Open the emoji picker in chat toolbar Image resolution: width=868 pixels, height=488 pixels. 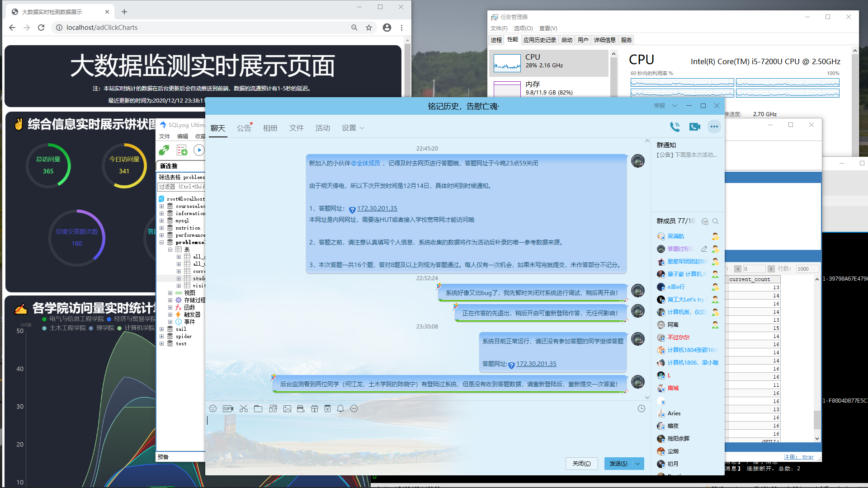pyautogui.click(x=213, y=408)
